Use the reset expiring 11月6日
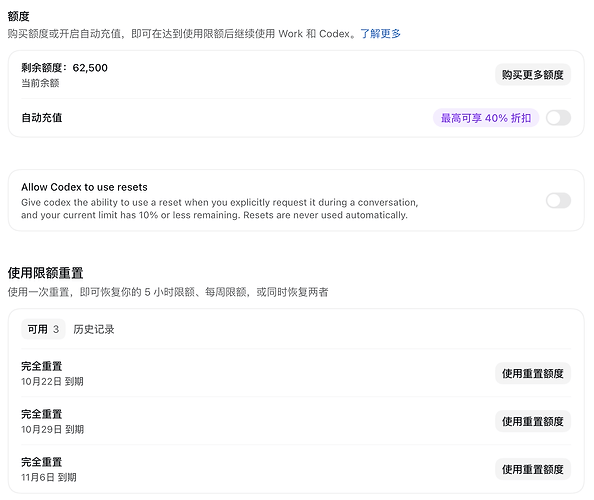 point(533,469)
